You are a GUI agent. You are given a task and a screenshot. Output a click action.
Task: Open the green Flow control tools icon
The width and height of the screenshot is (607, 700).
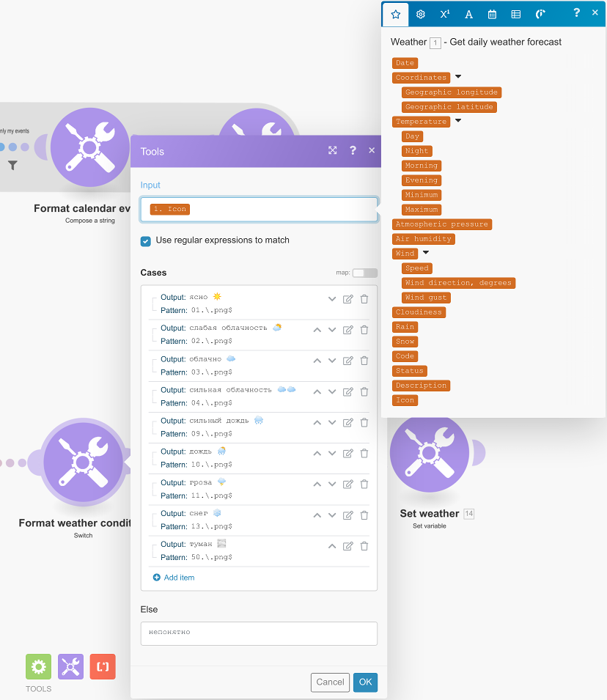point(38,666)
